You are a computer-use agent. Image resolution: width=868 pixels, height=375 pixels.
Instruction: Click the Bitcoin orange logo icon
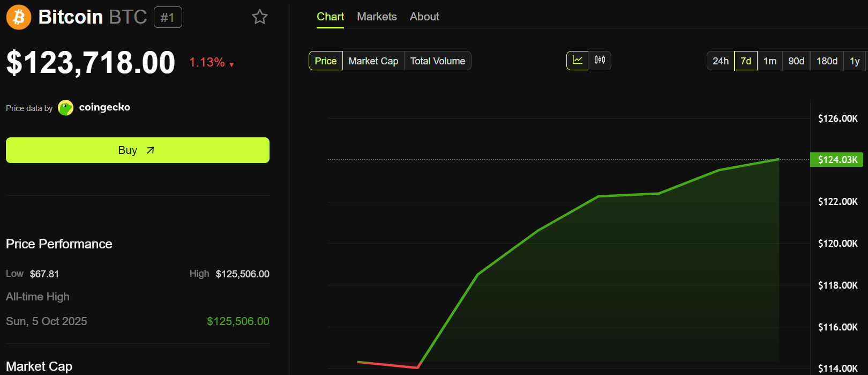(19, 17)
